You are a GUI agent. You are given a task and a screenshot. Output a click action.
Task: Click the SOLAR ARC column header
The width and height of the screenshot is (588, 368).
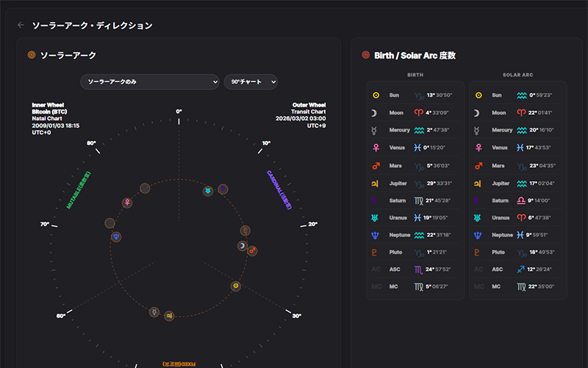click(517, 75)
